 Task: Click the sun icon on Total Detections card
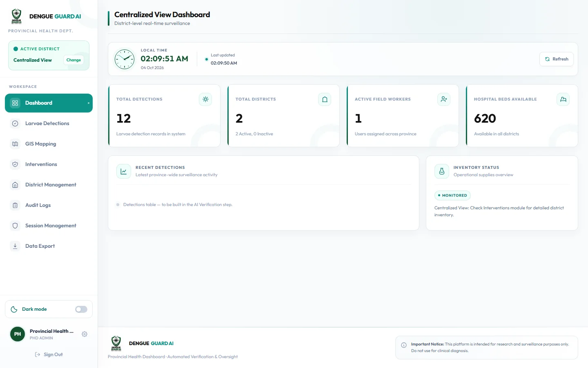pos(205,99)
